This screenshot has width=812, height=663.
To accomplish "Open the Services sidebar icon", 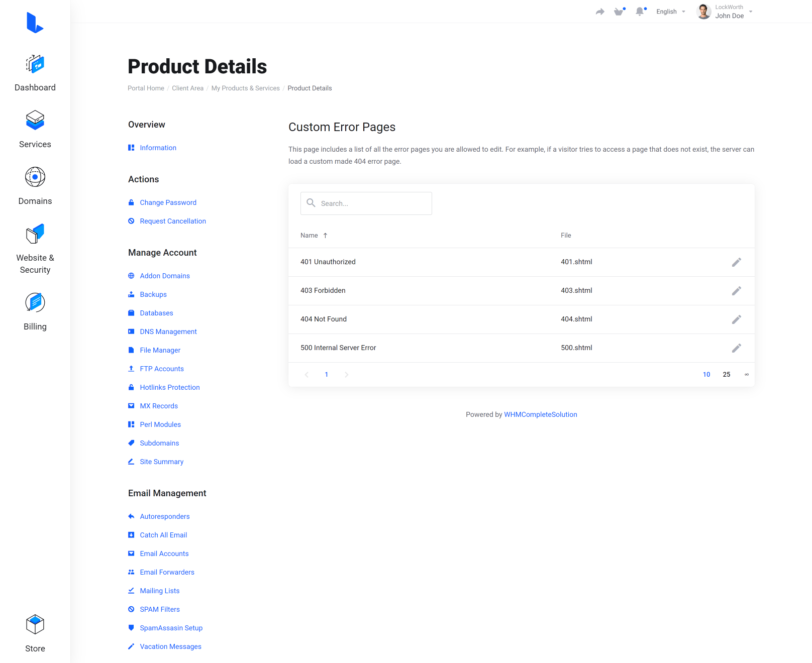I will click(x=35, y=121).
